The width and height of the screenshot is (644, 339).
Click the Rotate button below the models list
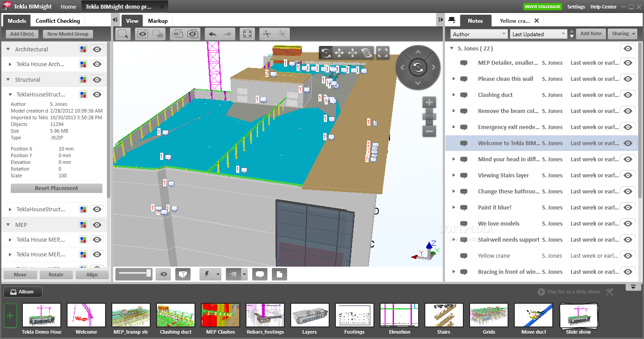click(x=56, y=275)
